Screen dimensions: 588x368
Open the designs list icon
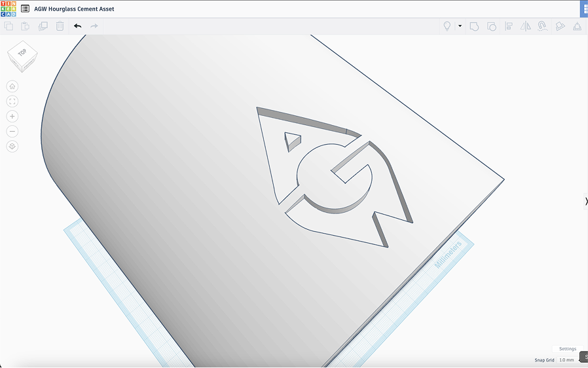25,9
